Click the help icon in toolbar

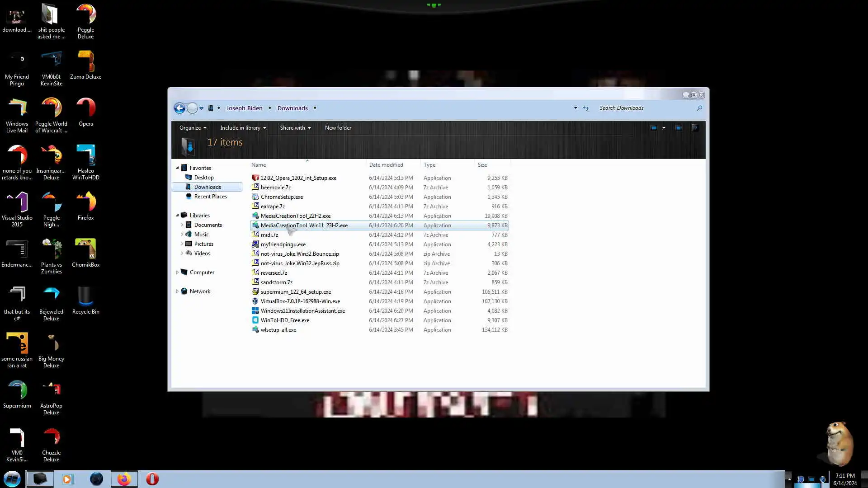(x=695, y=128)
